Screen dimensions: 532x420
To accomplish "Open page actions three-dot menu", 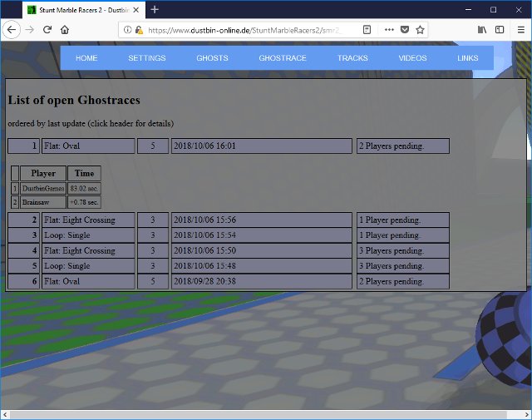I will [x=389, y=30].
